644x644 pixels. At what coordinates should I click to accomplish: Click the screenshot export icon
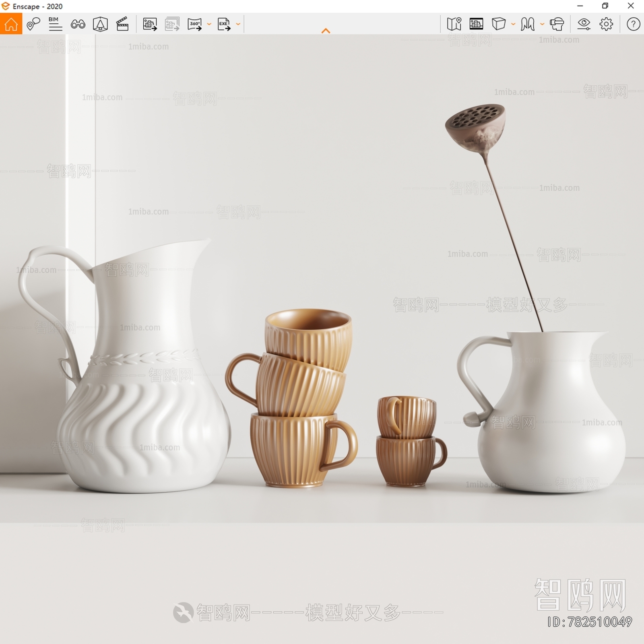click(x=150, y=25)
